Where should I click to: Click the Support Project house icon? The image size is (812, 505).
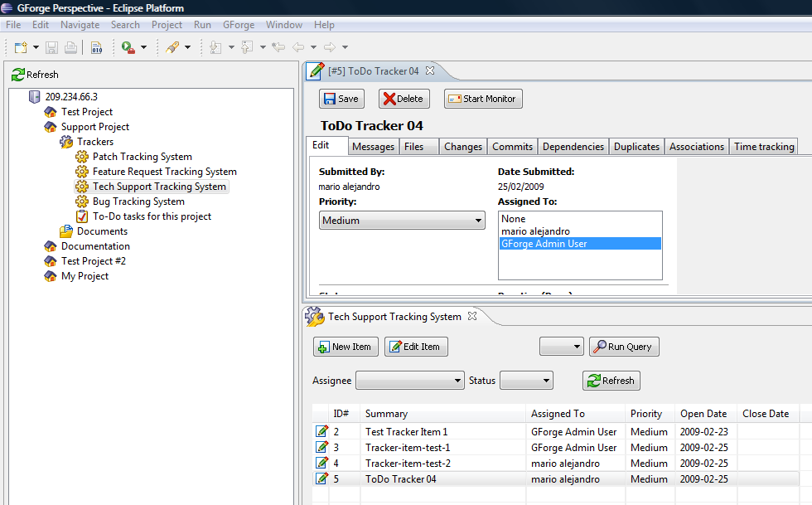[x=51, y=127]
